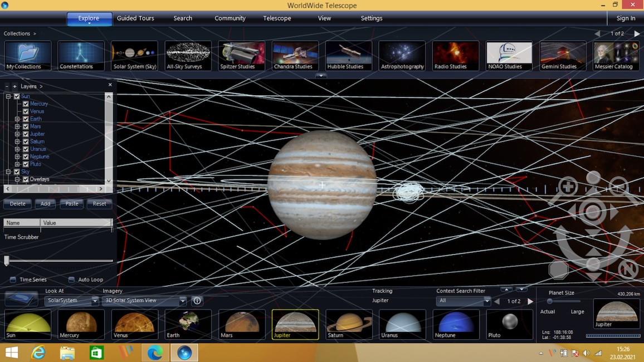Switch to the Guided Tours tab

click(x=135, y=18)
